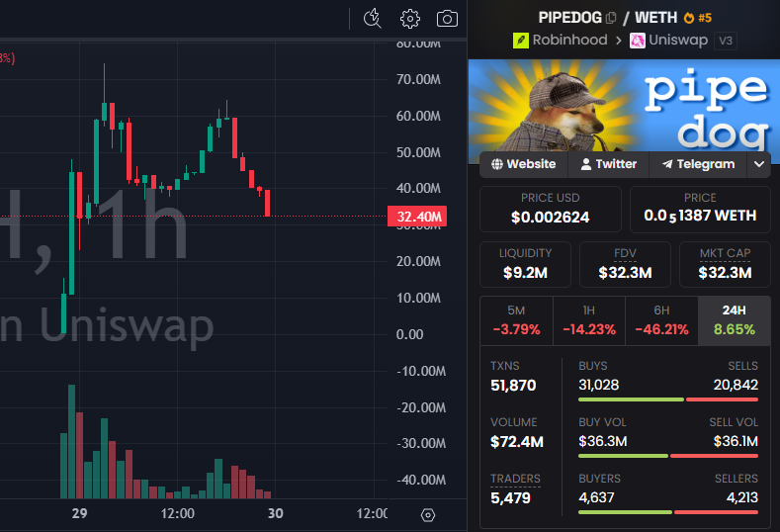Take a chart snapshot with camera icon
Image resolution: width=780 pixels, height=532 pixels.
coord(447,19)
